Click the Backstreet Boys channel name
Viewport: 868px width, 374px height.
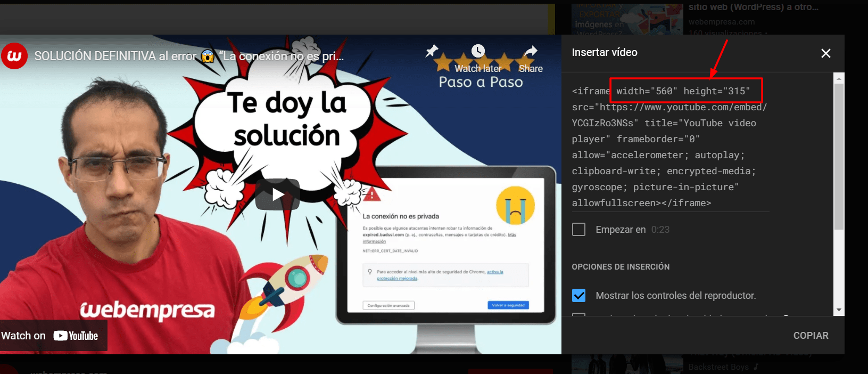click(718, 367)
